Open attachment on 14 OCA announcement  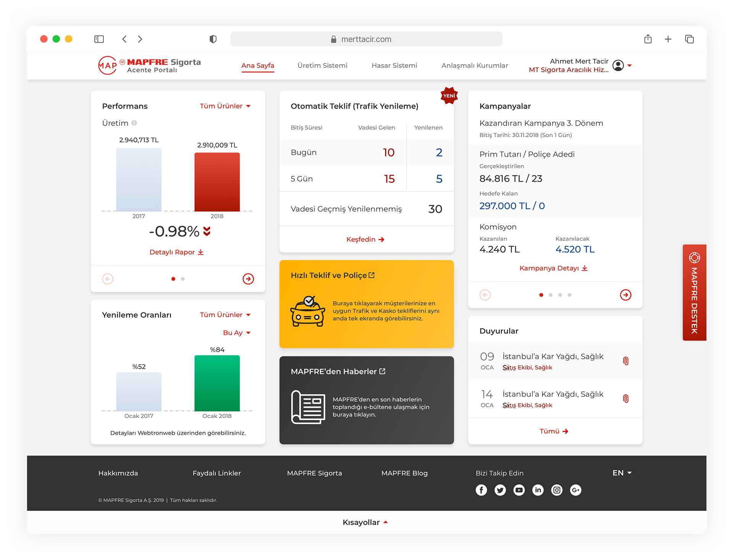point(626,399)
